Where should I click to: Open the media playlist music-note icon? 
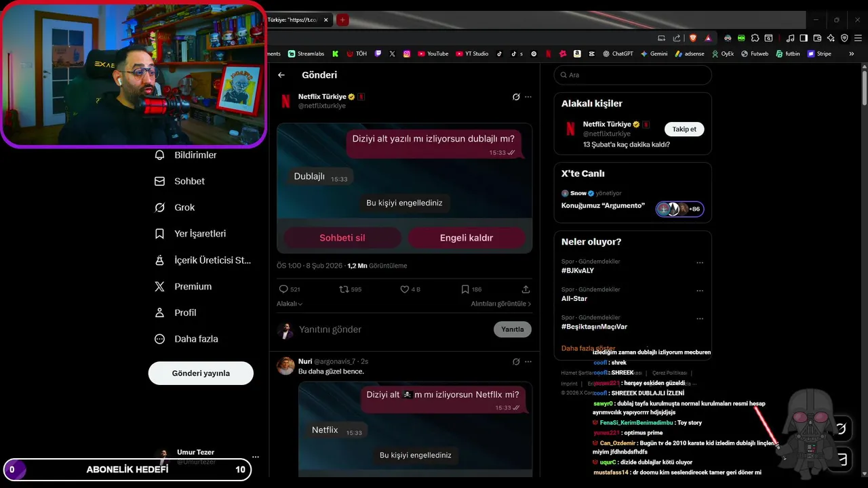[x=790, y=38]
